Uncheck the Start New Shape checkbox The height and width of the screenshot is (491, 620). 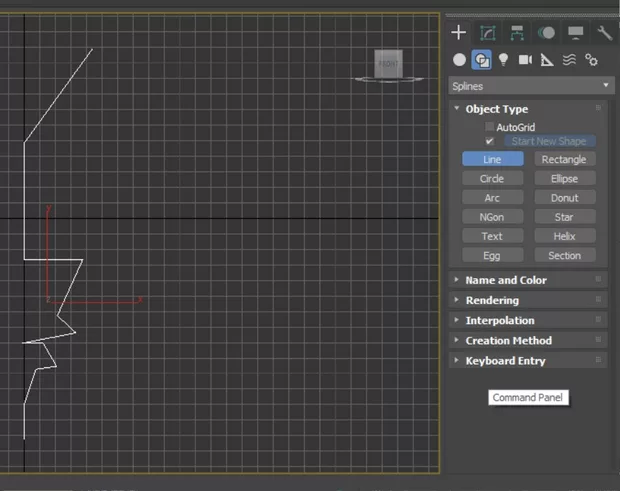[490, 141]
